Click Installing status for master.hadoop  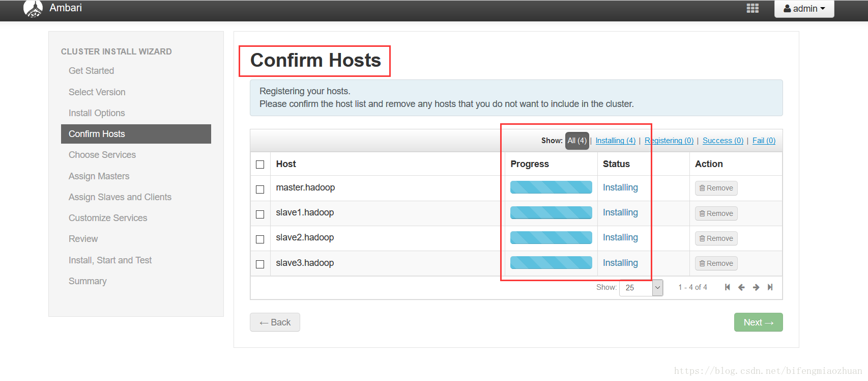click(x=620, y=187)
